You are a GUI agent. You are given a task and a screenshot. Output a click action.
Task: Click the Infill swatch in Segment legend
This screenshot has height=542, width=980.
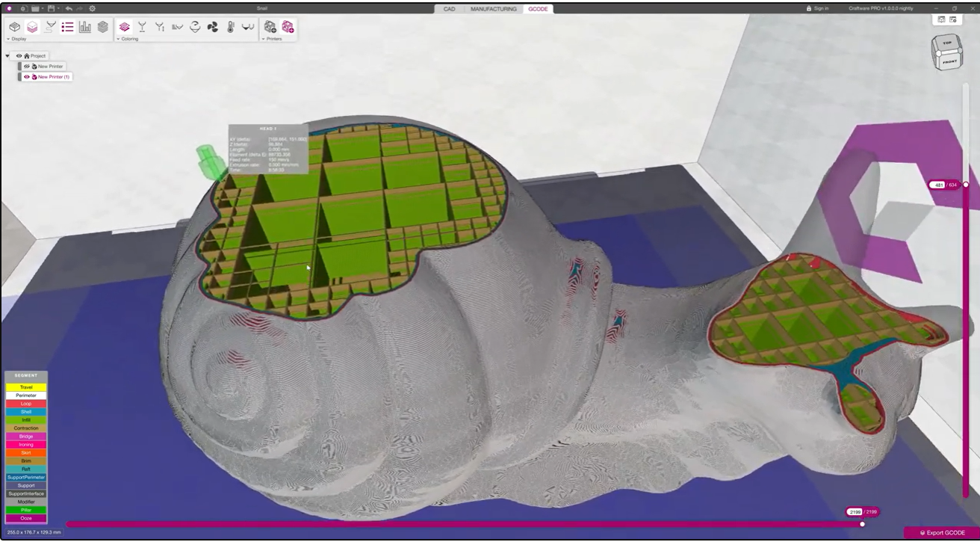26,420
